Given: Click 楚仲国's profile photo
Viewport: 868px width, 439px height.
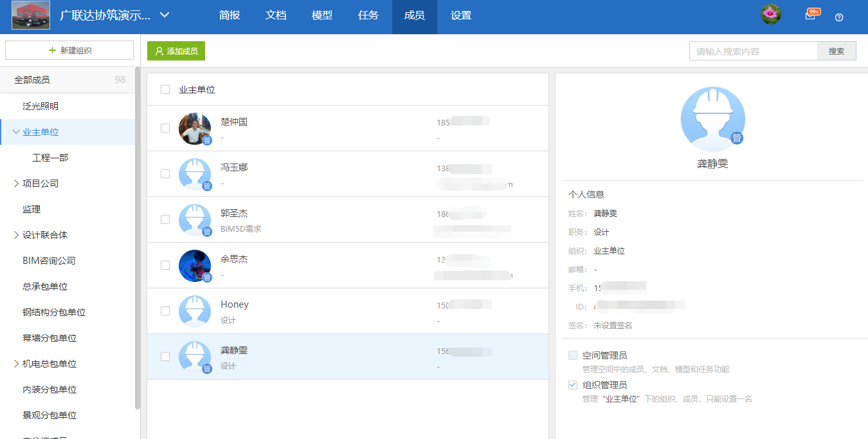Looking at the screenshot, I should pos(195,128).
